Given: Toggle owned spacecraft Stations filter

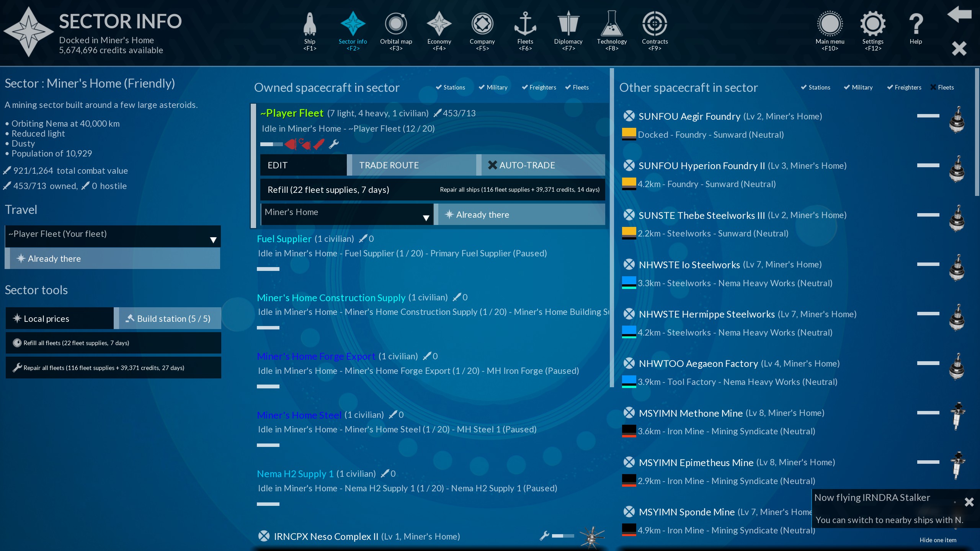Looking at the screenshot, I should click(x=450, y=88).
